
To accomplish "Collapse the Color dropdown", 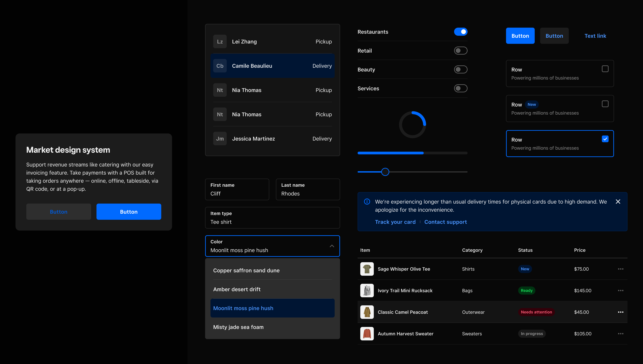I will point(332,246).
